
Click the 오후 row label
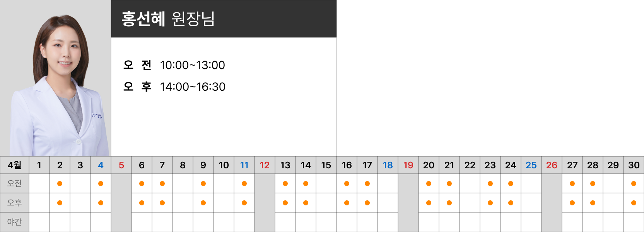[x=15, y=203]
